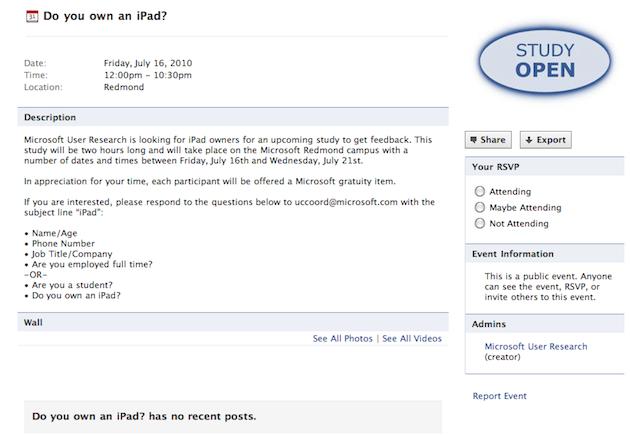Click the Wall section header
The height and width of the screenshot is (435, 630).
pyautogui.click(x=34, y=324)
